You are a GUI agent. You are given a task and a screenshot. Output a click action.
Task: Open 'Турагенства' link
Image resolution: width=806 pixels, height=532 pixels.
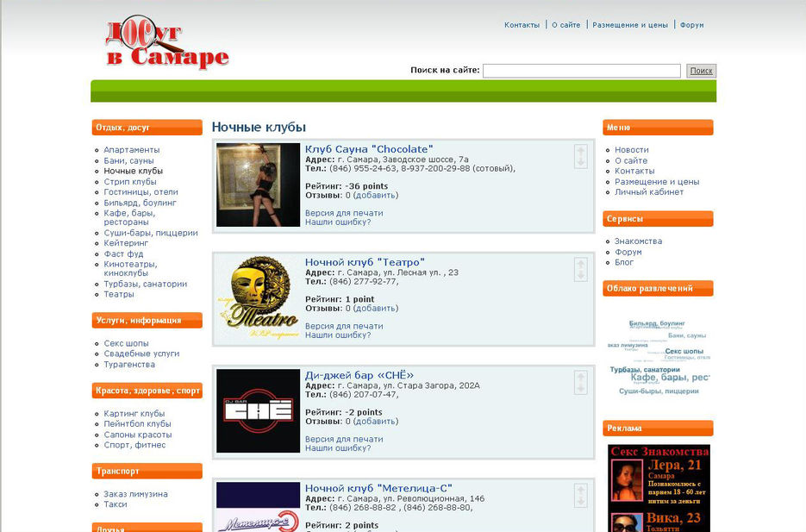129,364
